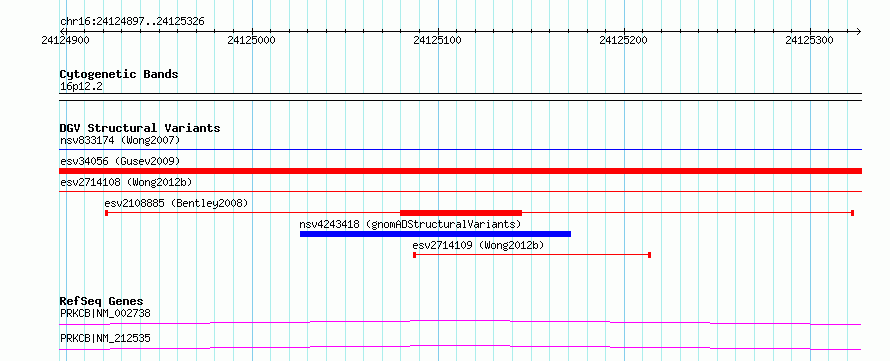Select the magenta PRKCB NM_212535 gene track line
Screen dimensions: 890x361
(460, 347)
